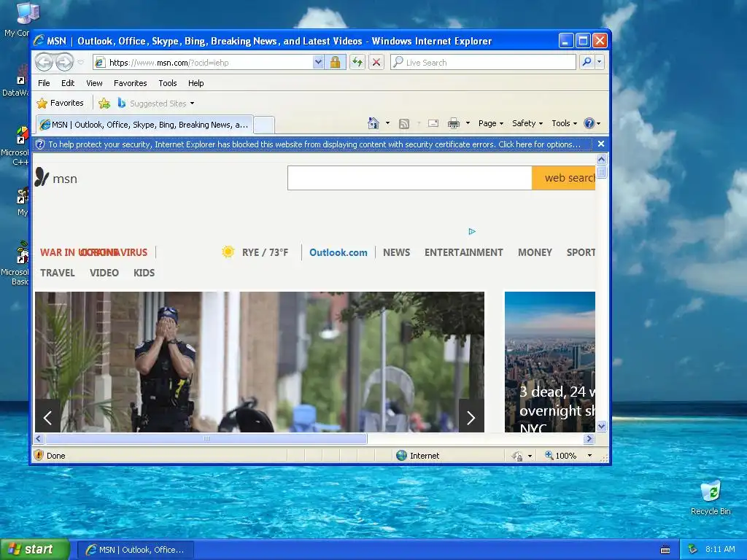Click the Live Search input box
747x560 pixels.
[483, 63]
